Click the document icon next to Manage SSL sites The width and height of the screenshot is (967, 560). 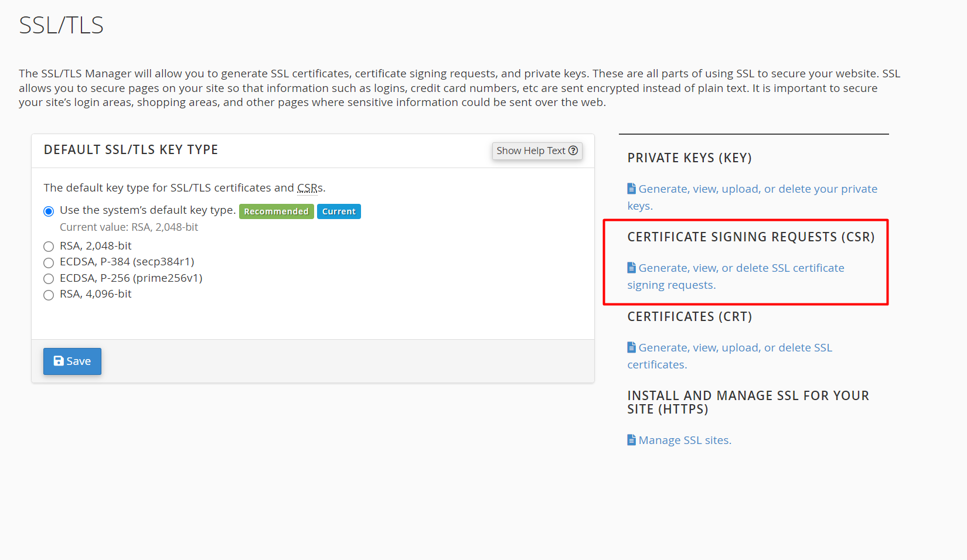tap(631, 440)
